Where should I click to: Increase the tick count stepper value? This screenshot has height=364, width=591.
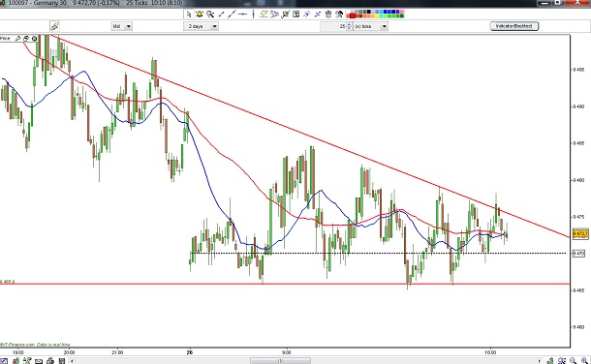point(349,24)
